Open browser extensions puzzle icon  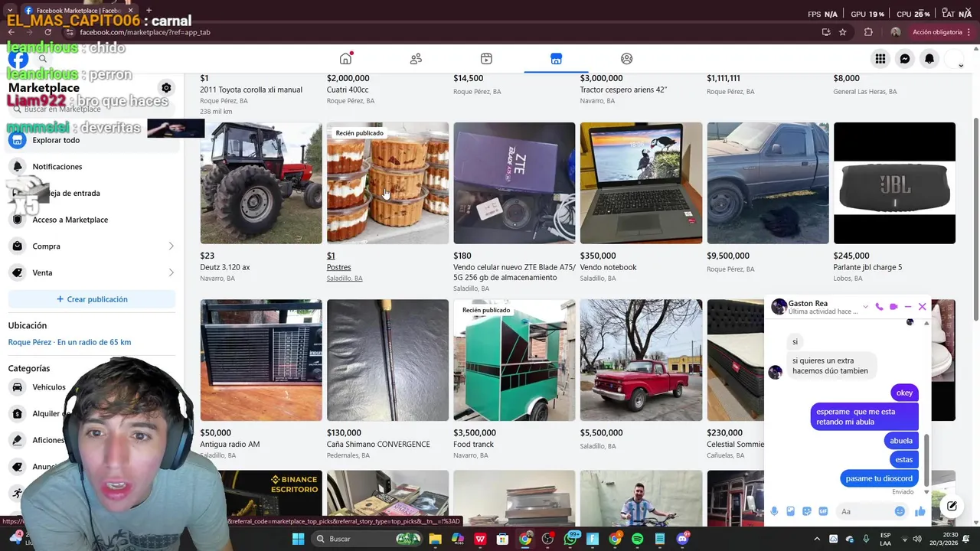(x=868, y=32)
